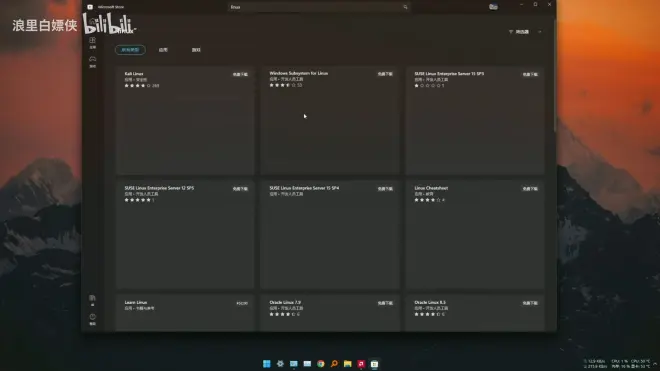This screenshot has width=660, height=371.
Task: Open the red music app on the taskbar
Action: (361, 364)
